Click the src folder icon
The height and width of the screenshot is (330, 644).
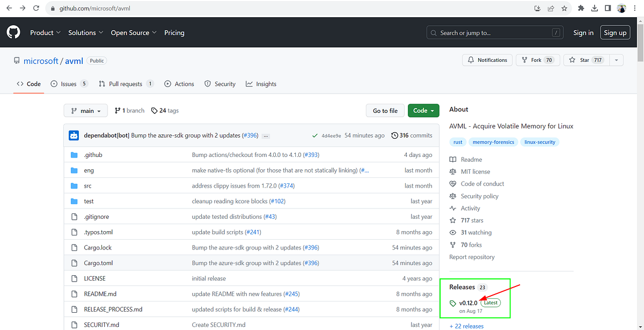coord(75,185)
